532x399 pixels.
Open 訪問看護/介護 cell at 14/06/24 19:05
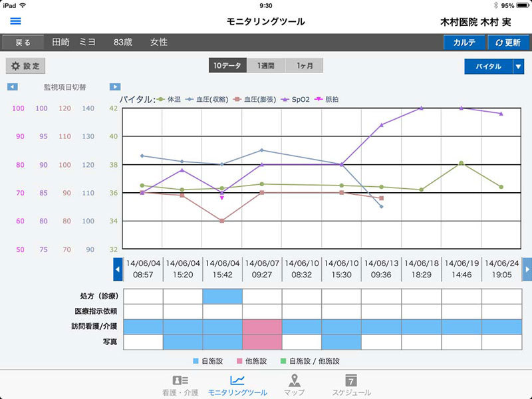(502, 327)
